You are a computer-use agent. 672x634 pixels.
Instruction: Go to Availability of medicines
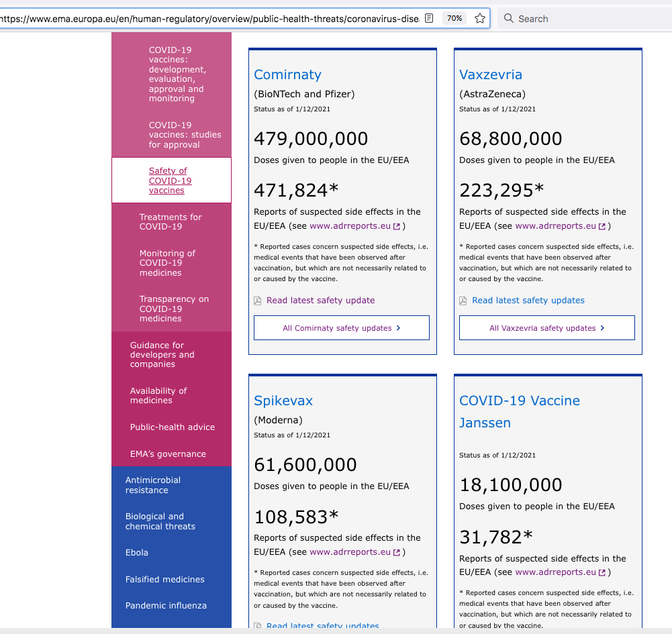(x=158, y=395)
